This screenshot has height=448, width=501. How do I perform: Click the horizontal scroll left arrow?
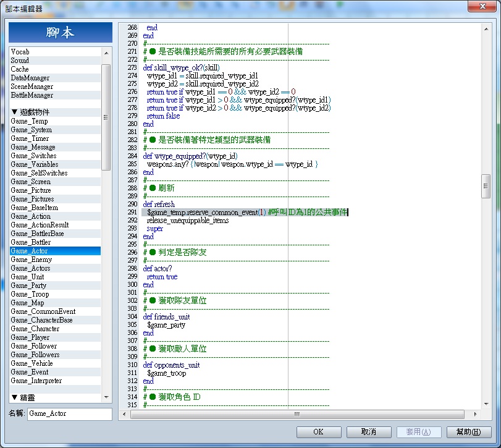124,414
